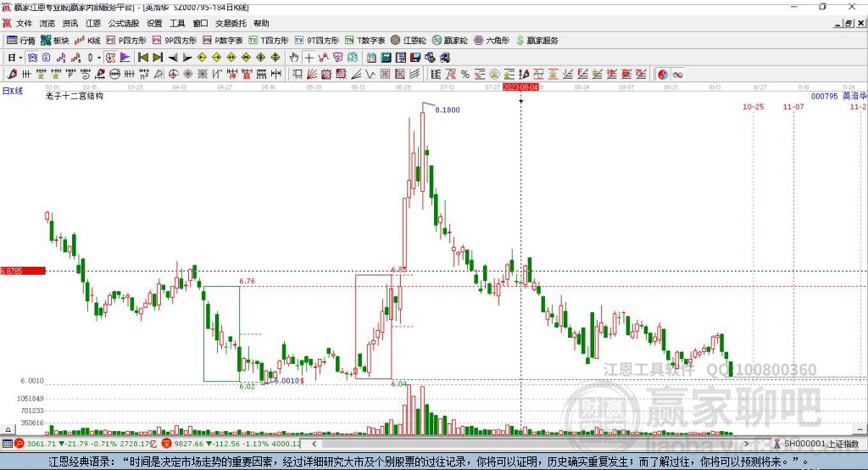Switch to the K线 chart
This screenshot has height=470, width=868.
[x=87, y=41]
